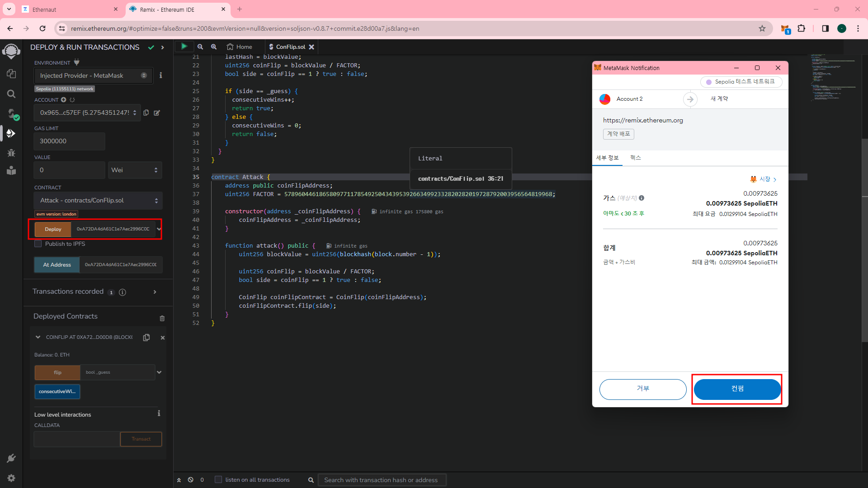
Task: Call the flip function button
Action: (x=57, y=372)
